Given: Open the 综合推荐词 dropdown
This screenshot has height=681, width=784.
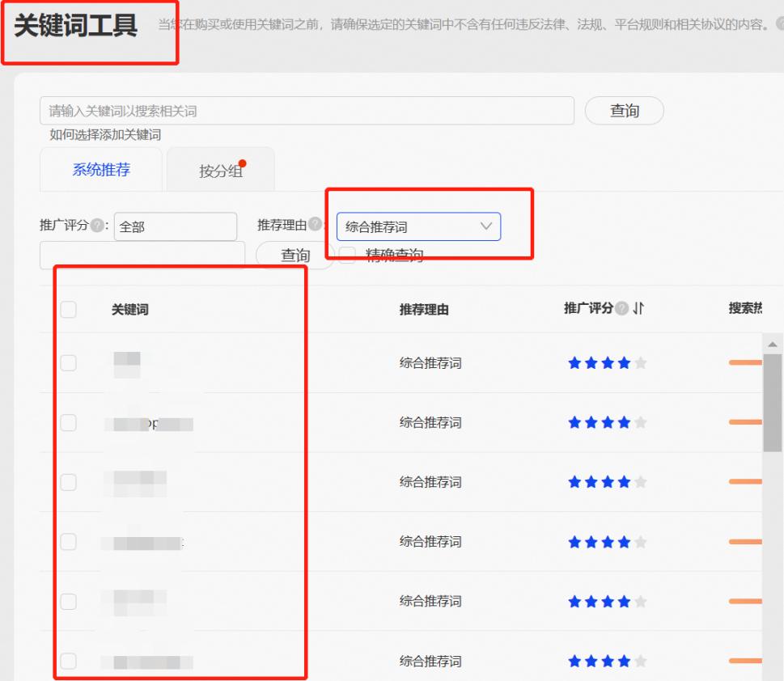Looking at the screenshot, I should (x=418, y=227).
